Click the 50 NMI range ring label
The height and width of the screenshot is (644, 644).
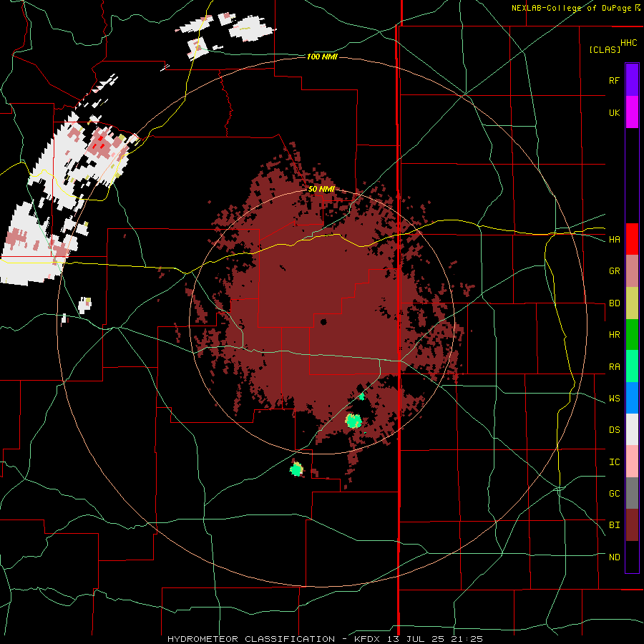(321, 189)
